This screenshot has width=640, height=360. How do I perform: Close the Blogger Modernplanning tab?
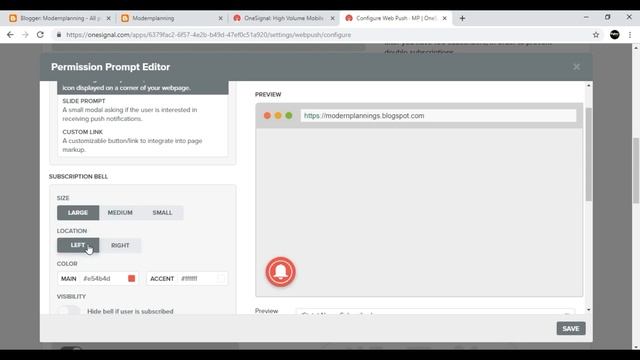click(108, 18)
